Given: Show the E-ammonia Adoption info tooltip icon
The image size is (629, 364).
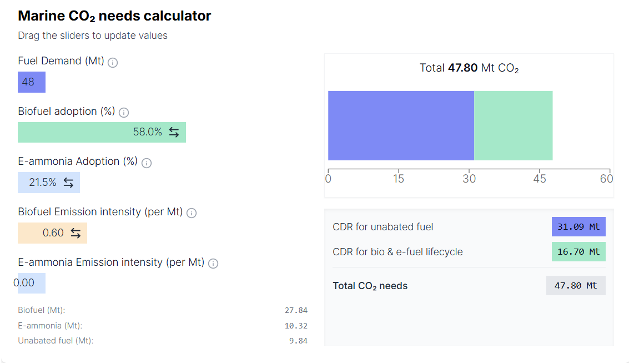Looking at the screenshot, I should click(147, 163).
